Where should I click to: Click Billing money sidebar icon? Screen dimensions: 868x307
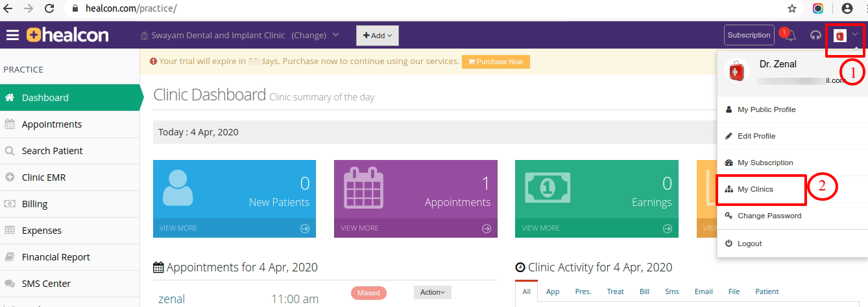click(10, 204)
